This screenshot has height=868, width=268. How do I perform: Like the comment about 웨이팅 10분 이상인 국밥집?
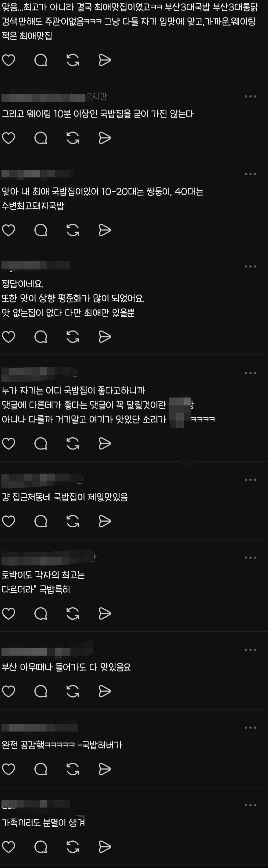click(x=8, y=138)
